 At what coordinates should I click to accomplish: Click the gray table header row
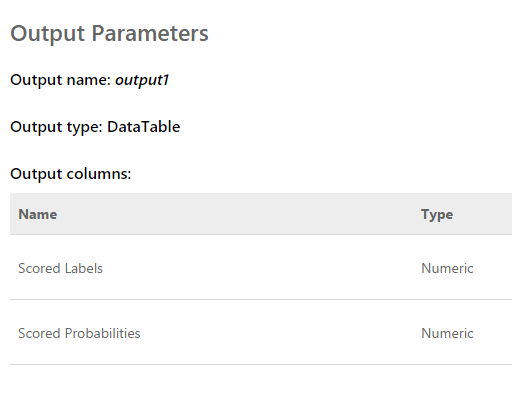point(261,214)
